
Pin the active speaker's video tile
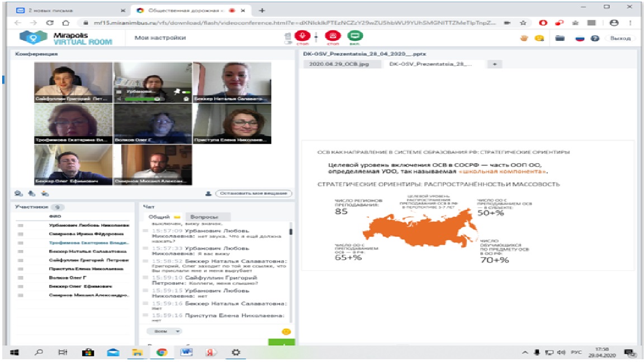coord(177,91)
